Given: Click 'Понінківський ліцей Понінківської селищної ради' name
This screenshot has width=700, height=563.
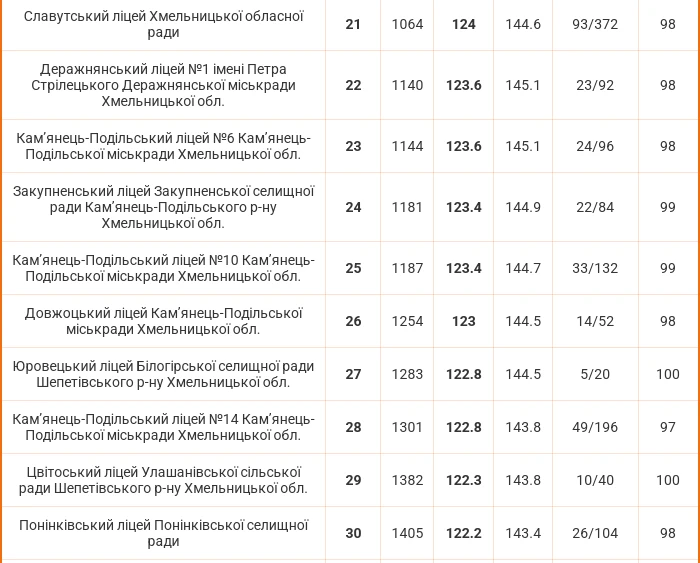Looking at the screenshot, I should click(163, 533).
